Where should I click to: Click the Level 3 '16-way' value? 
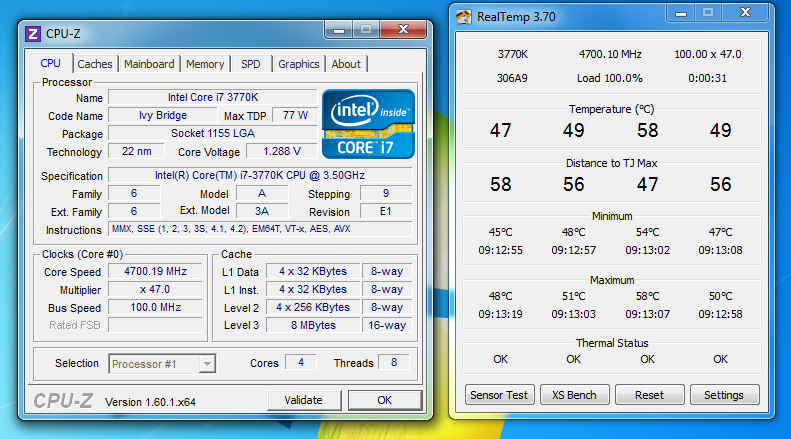click(x=387, y=325)
